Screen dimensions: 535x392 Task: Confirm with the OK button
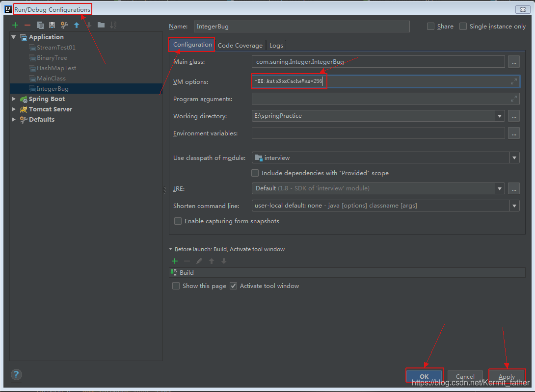pos(424,376)
